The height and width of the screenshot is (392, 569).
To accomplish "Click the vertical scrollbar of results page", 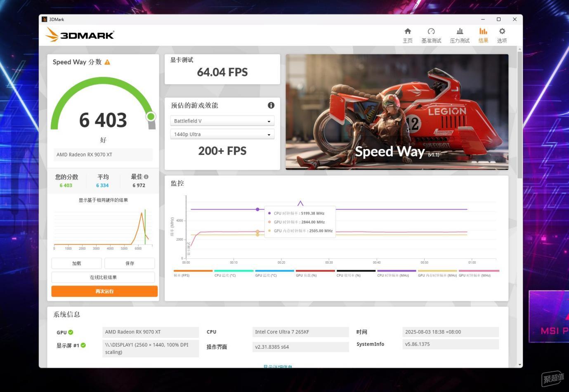I will pos(520,116).
